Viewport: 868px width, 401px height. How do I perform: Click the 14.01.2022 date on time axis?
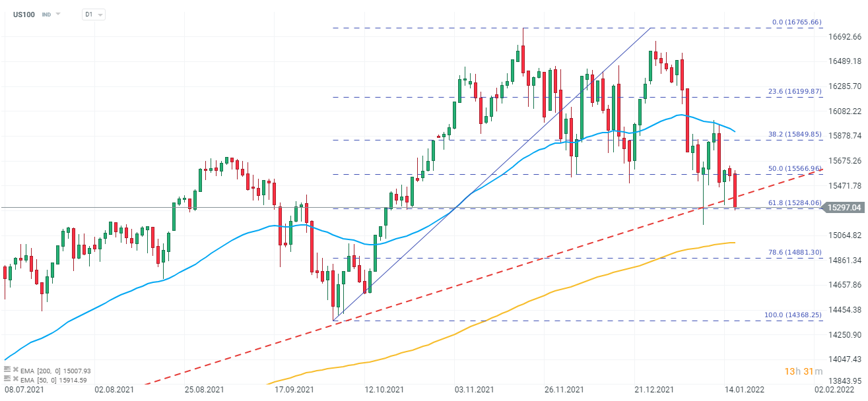(x=745, y=390)
